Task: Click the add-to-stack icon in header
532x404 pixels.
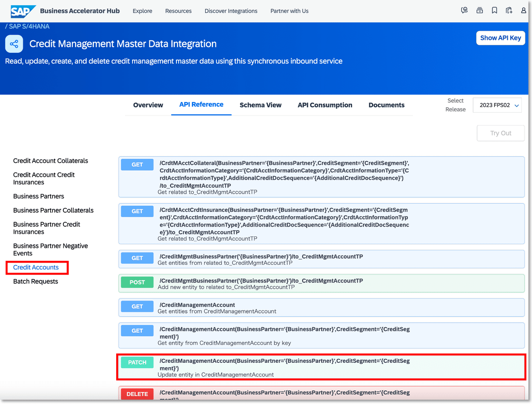Action: coord(479,11)
